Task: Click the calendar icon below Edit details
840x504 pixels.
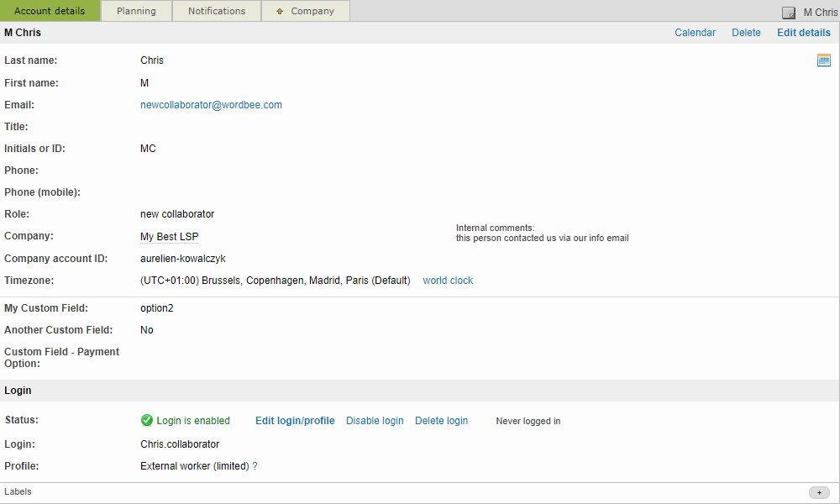Action: (823, 60)
